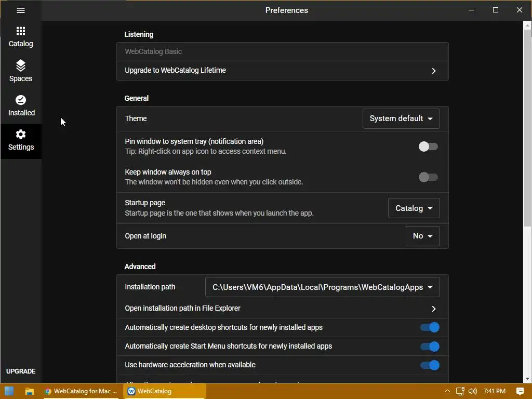532x399 pixels.
Task: Open the Spaces layers icon
Action: pos(21,65)
